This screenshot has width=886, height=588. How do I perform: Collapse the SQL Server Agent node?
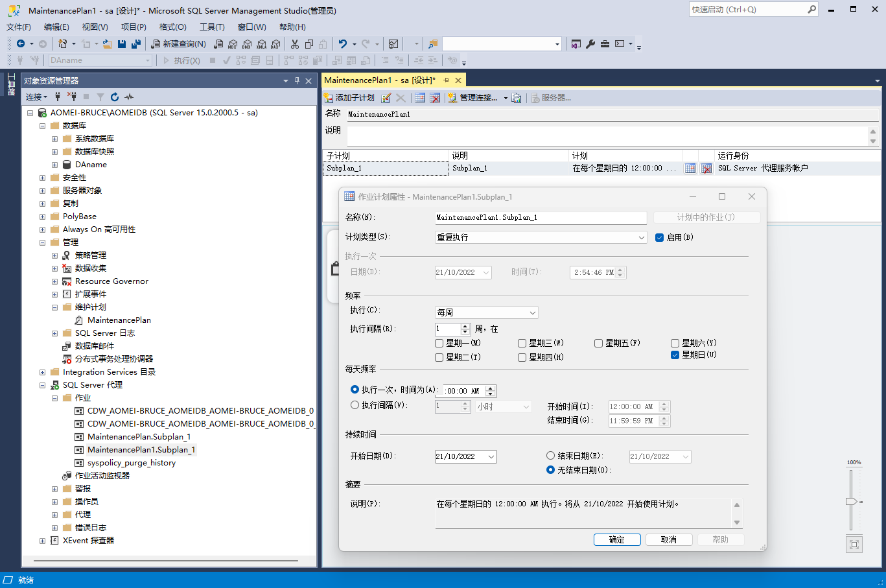(42, 385)
